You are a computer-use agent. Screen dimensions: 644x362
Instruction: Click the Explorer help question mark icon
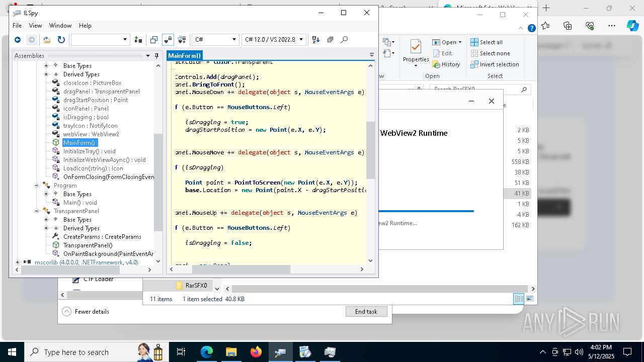point(531,29)
